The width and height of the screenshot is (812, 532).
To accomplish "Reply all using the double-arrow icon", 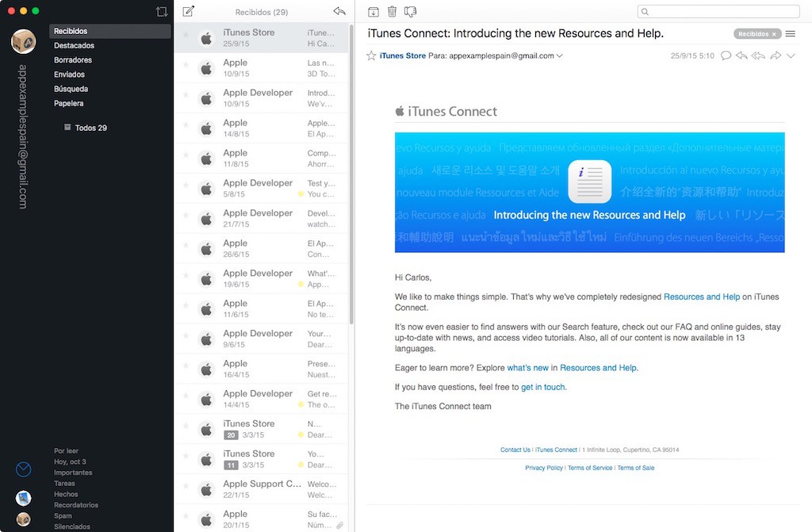I will click(x=758, y=55).
